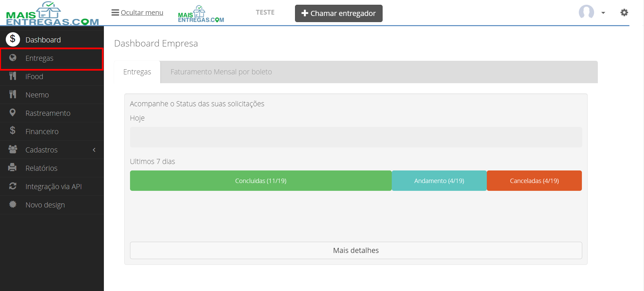644x291 pixels.
Task: Click the Dashboard dollar icon in sidebar
Action: tap(13, 40)
